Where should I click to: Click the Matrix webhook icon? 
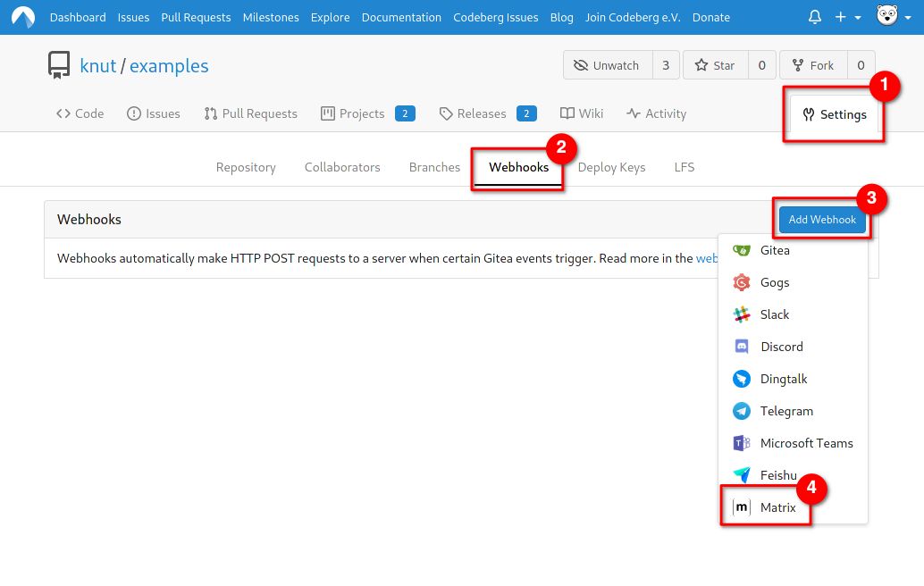741,507
